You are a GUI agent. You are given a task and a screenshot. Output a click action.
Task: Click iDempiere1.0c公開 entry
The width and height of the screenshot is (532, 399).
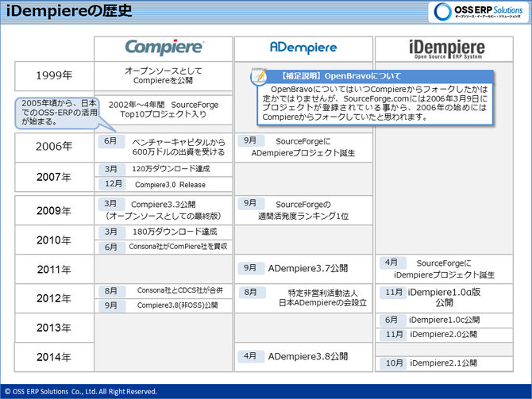pos(444,320)
